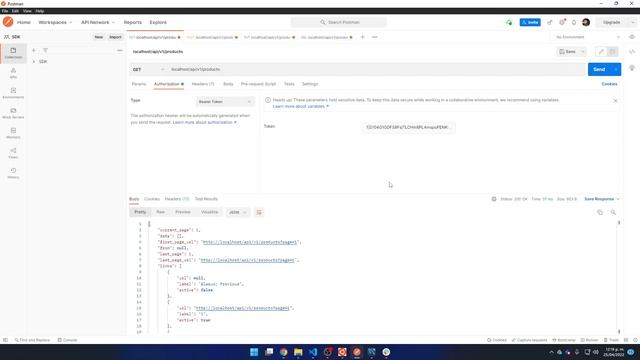The image size is (640, 360).
Task: Click the Import button
Action: click(x=115, y=37)
